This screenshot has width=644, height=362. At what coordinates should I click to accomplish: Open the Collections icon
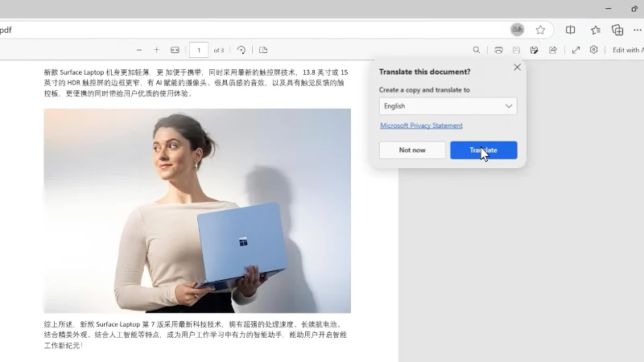coord(617,30)
